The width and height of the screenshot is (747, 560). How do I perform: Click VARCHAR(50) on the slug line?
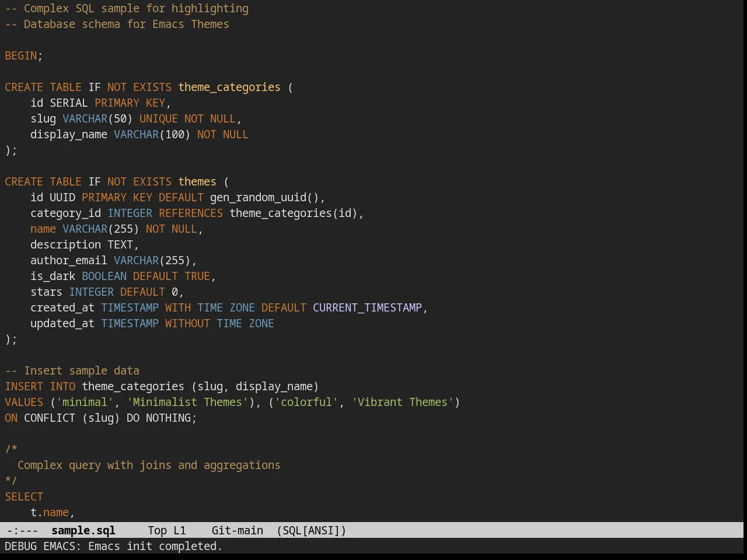coord(97,118)
